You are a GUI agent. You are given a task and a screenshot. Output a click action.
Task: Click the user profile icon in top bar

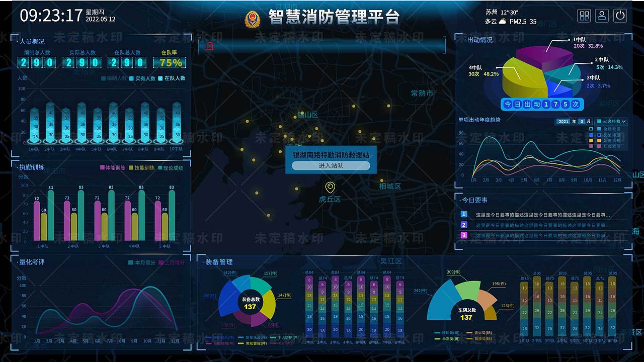tap(602, 16)
